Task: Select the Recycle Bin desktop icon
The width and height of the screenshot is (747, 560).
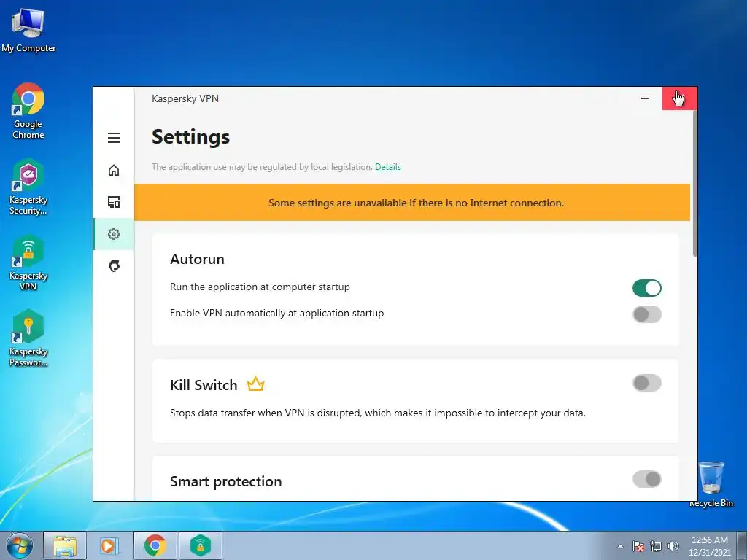Action: coord(711,484)
